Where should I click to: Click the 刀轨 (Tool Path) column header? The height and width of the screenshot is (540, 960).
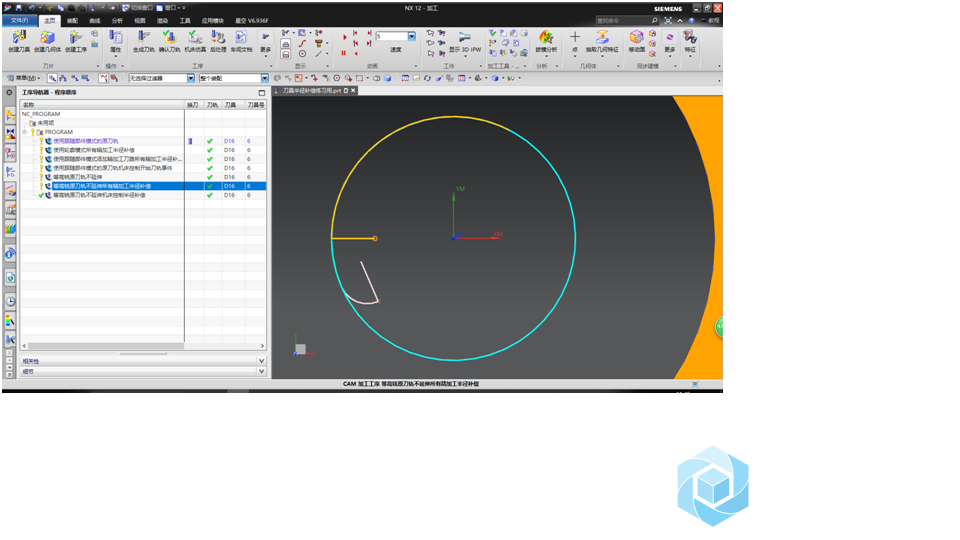pyautogui.click(x=212, y=105)
